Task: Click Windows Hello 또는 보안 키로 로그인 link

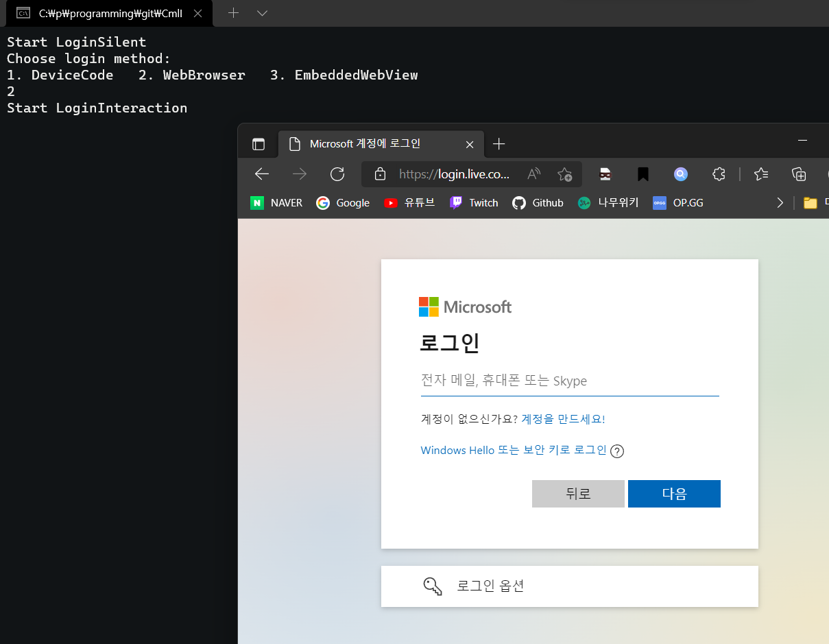Action: pos(514,451)
